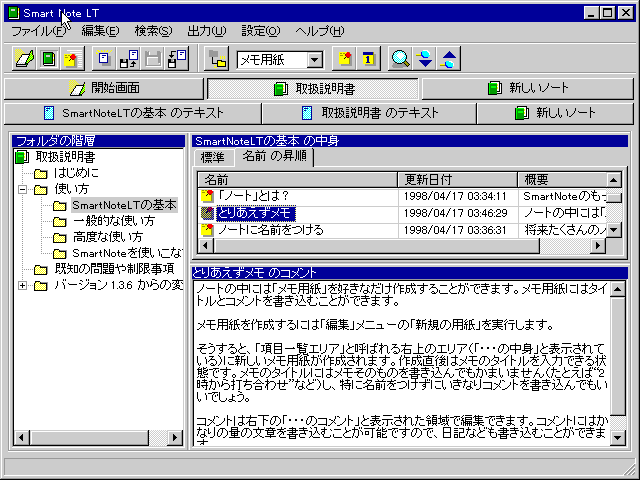Click scroll-down arrow of the comment area
The height and width of the screenshot is (480, 640).
(x=618, y=438)
